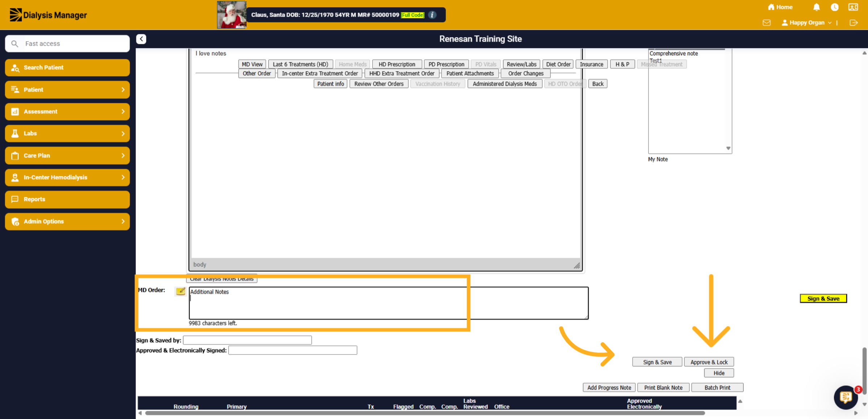Open Search Patient from sidebar
Image resolution: width=868 pixels, height=419 pixels.
pos(67,68)
